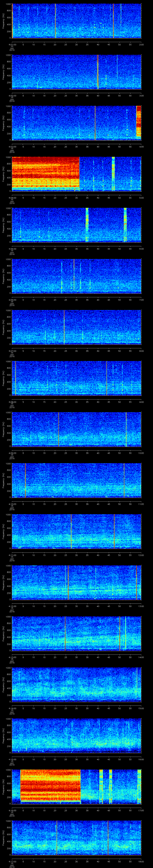The image size is (153, 868).
Task: Click the 14:00 end-of-axis label
Action: [x=141, y=657]
